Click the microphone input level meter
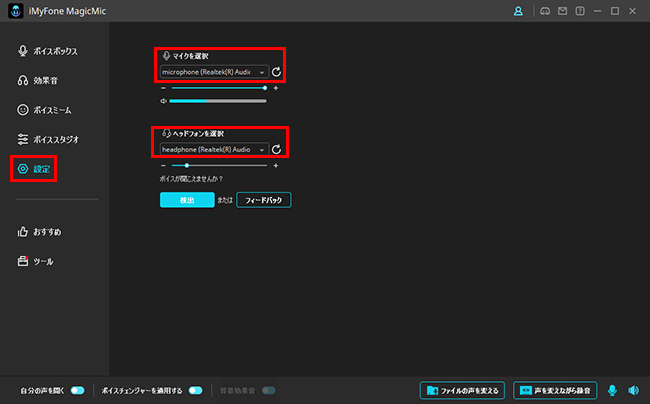The width and height of the screenshot is (650, 404). [218, 101]
